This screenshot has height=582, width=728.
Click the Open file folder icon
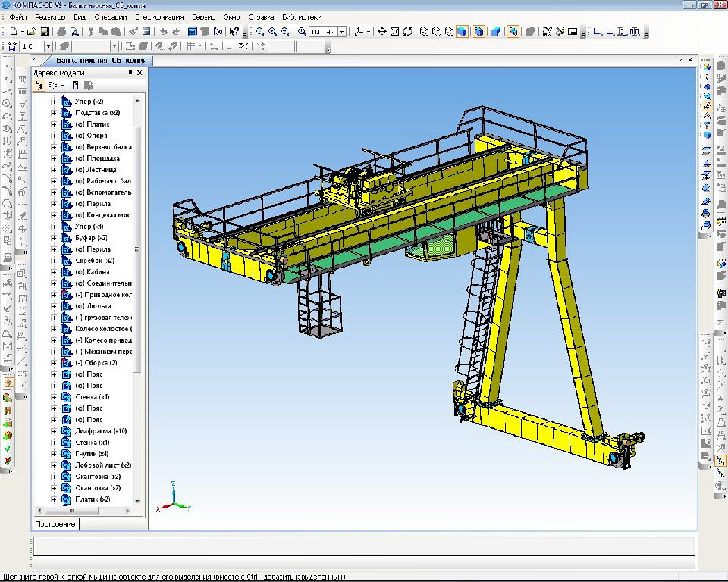32,32
